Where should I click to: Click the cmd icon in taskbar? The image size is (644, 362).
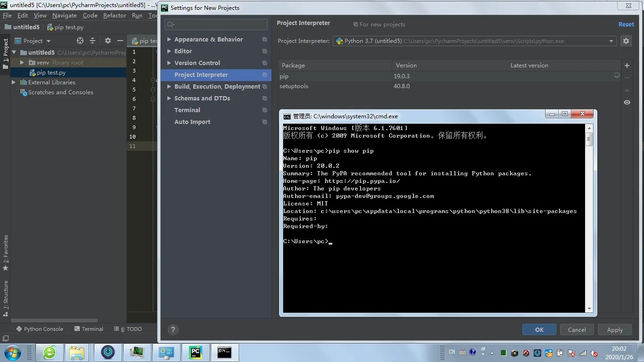click(x=224, y=353)
